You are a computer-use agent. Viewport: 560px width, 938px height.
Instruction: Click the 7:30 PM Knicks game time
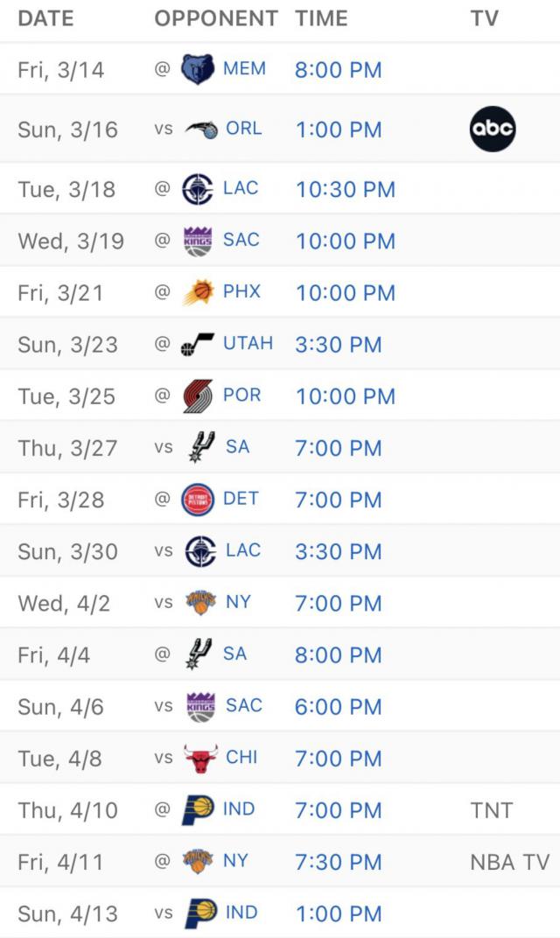point(339,862)
